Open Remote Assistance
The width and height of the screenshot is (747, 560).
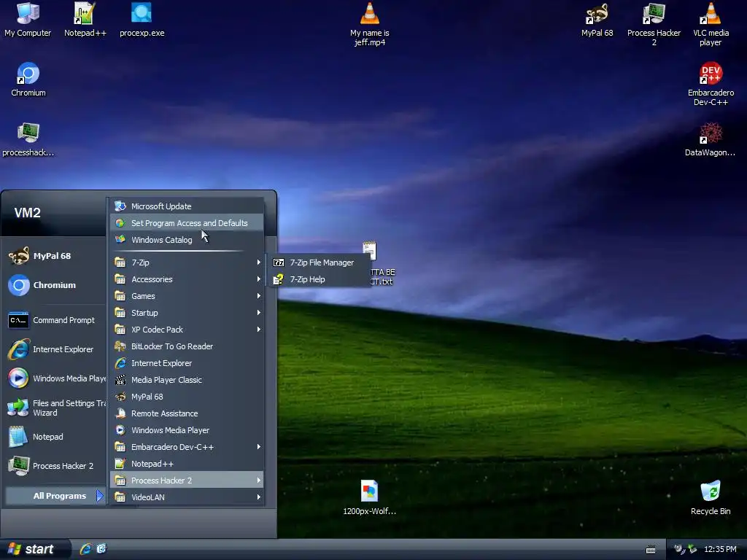tap(187, 413)
